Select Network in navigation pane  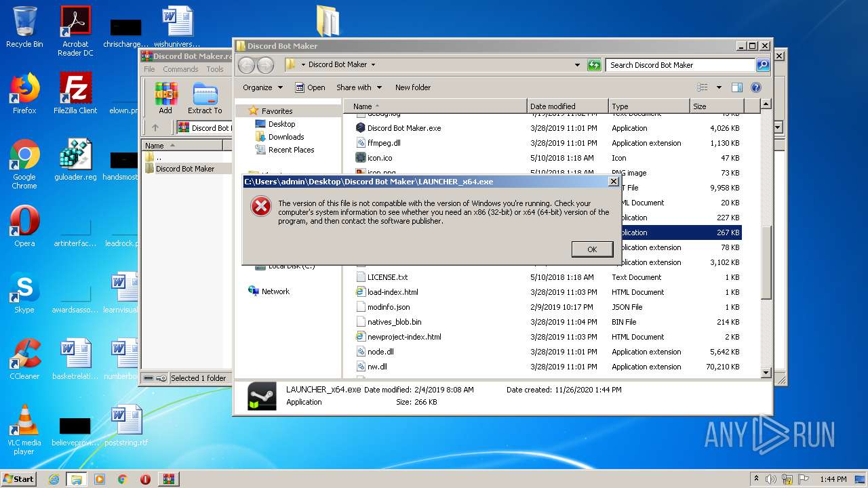click(x=275, y=291)
